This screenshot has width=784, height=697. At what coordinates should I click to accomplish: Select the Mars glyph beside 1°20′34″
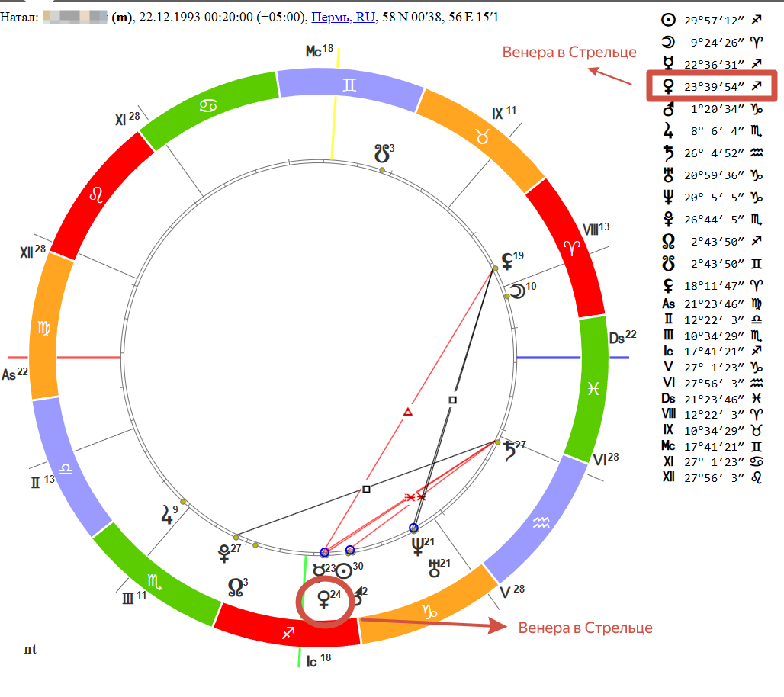coord(668,108)
